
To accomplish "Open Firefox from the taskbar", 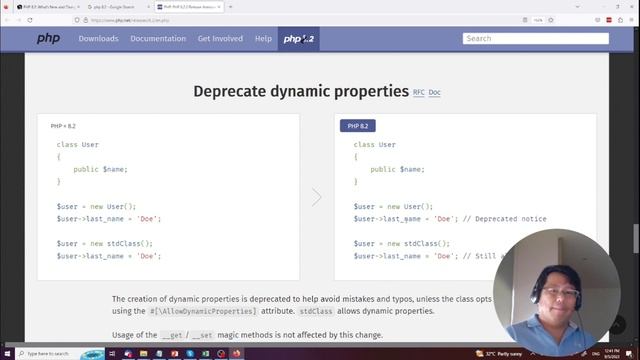I will (x=237, y=353).
